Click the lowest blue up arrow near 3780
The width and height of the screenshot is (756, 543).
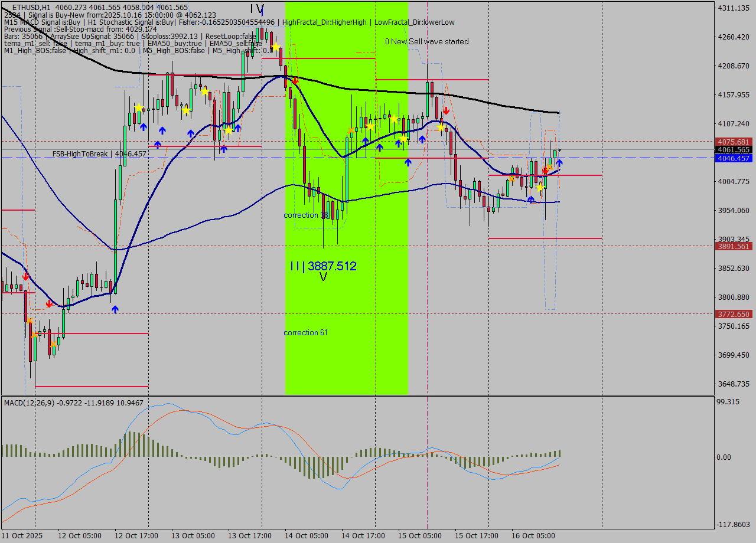coord(115,309)
